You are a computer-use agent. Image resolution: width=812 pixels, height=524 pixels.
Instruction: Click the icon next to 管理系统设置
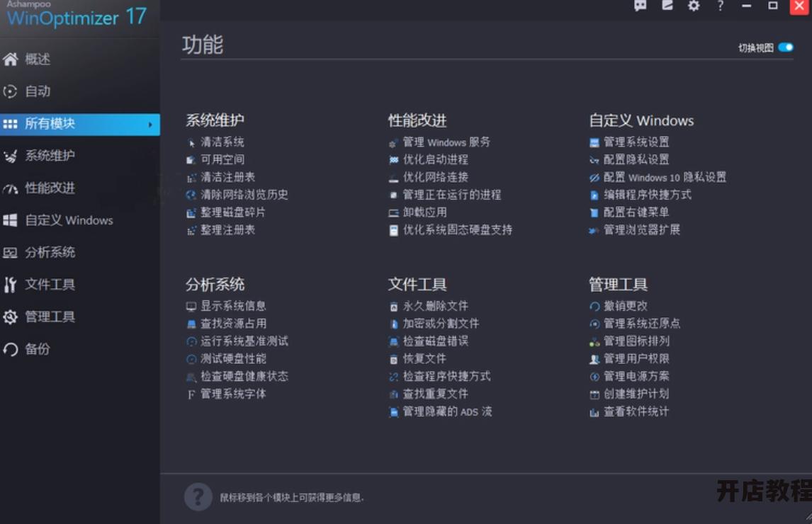594,142
